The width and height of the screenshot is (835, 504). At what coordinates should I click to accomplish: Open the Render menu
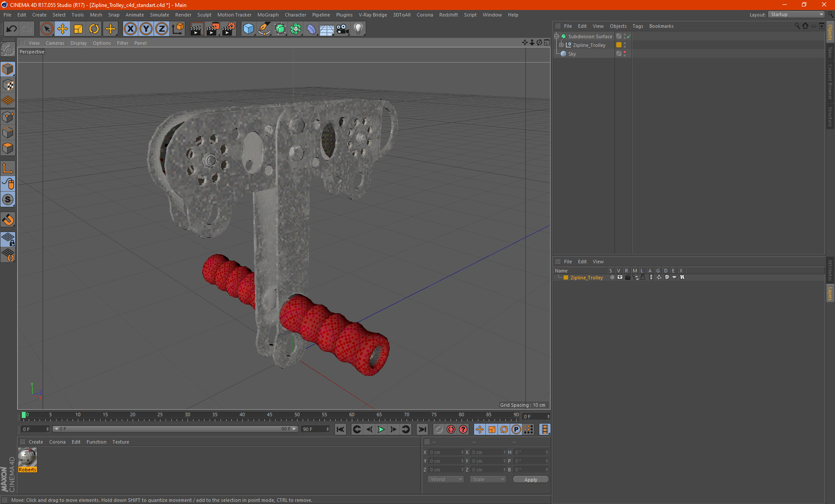coord(183,15)
